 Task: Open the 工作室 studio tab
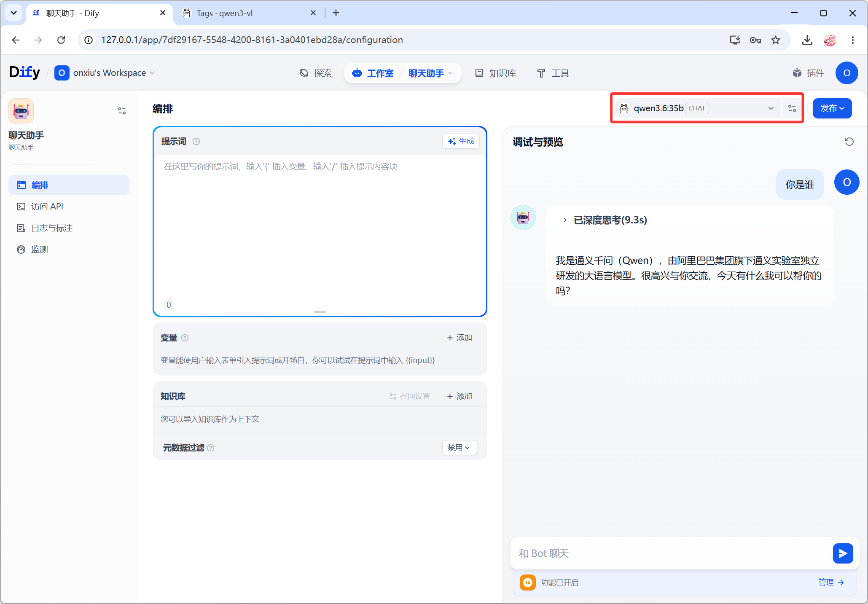tap(373, 73)
